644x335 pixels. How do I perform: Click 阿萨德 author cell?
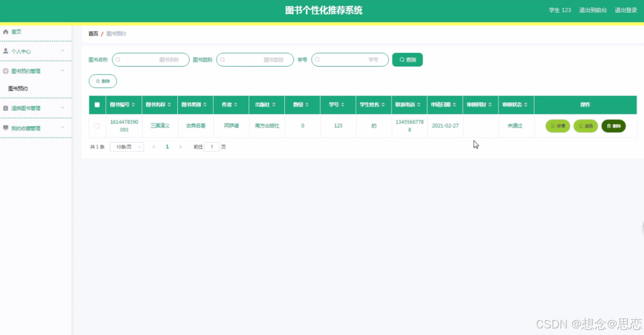[231, 126]
